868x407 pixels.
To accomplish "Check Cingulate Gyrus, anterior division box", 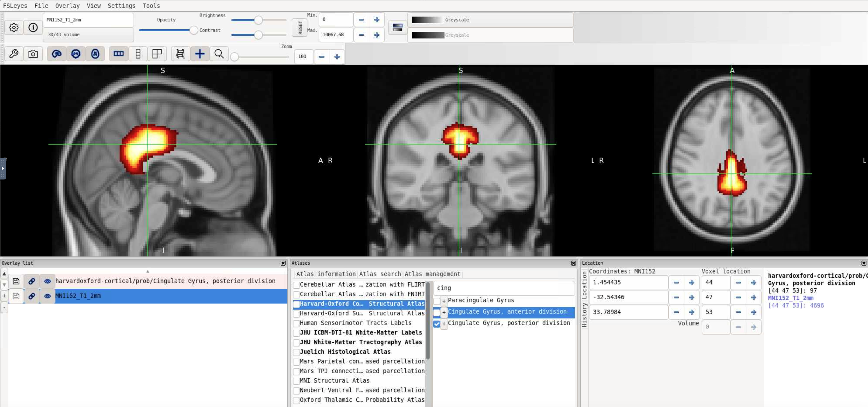I will click(x=437, y=312).
